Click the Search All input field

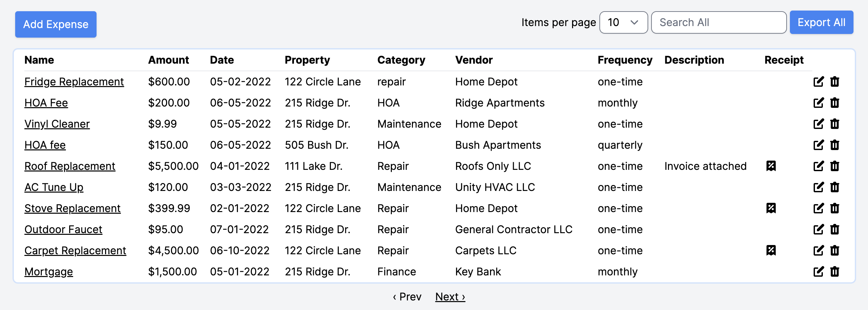[718, 22]
